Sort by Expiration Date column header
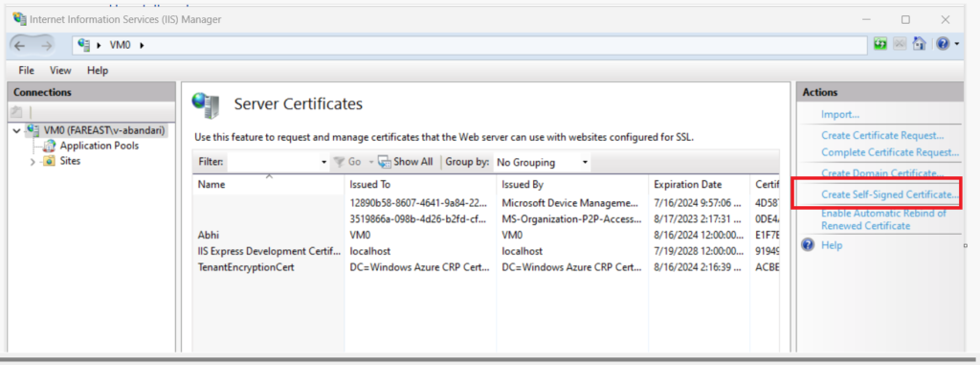 click(x=699, y=185)
